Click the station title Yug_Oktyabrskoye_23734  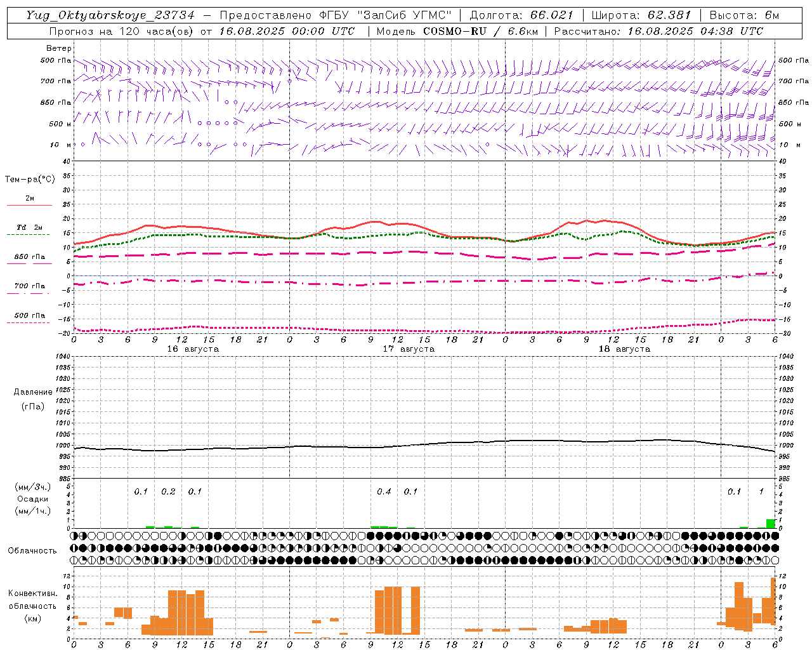point(110,15)
